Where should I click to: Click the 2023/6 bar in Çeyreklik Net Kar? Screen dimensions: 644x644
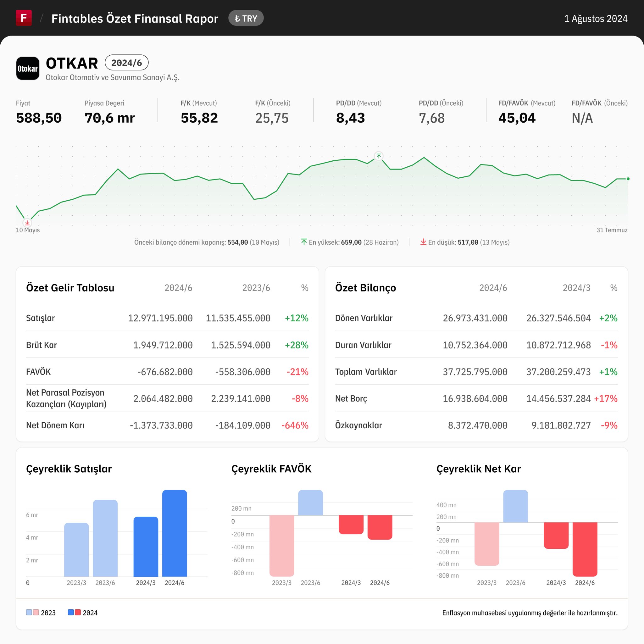516,506
